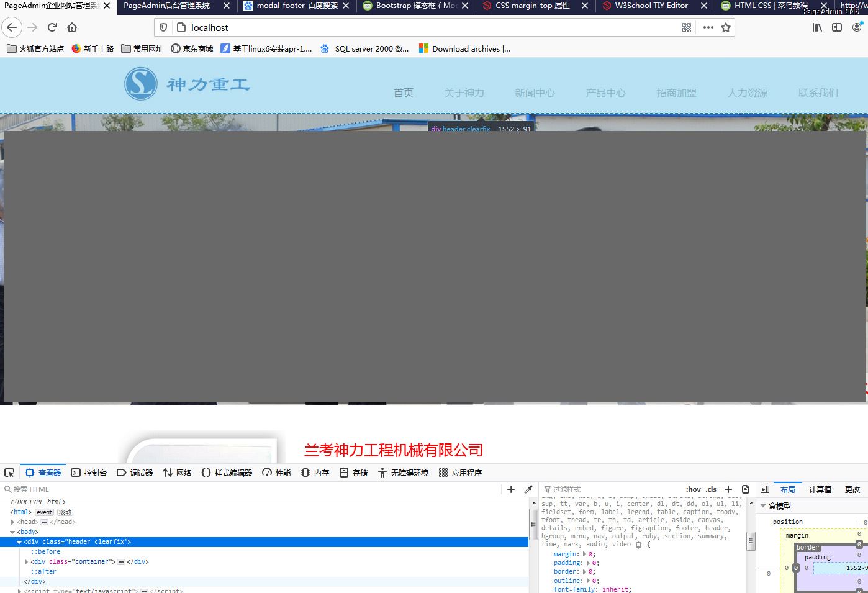Open the 关于神力 nav link
This screenshot has width=868, height=593.
pyautogui.click(x=464, y=93)
